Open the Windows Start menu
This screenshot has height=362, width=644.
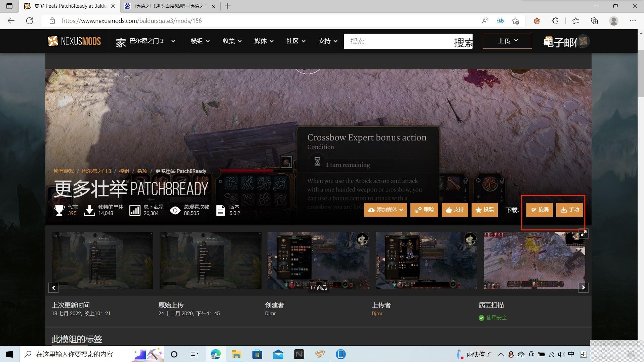[x=9, y=354]
